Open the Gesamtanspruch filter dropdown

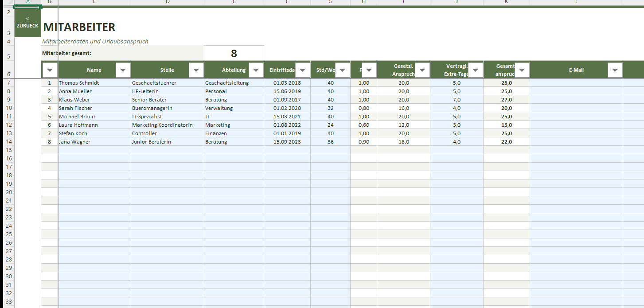pyautogui.click(x=522, y=70)
